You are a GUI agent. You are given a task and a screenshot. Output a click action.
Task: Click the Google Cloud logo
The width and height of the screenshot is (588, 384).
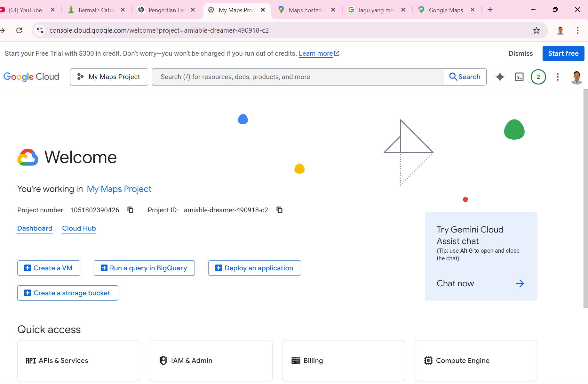tap(31, 77)
